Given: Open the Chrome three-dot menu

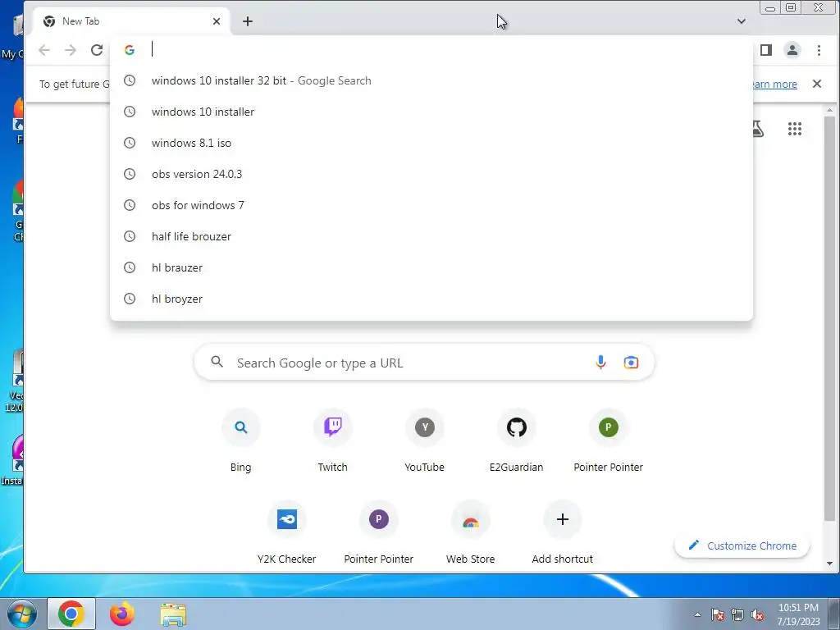Looking at the screenshot, I should pos(819,50).
